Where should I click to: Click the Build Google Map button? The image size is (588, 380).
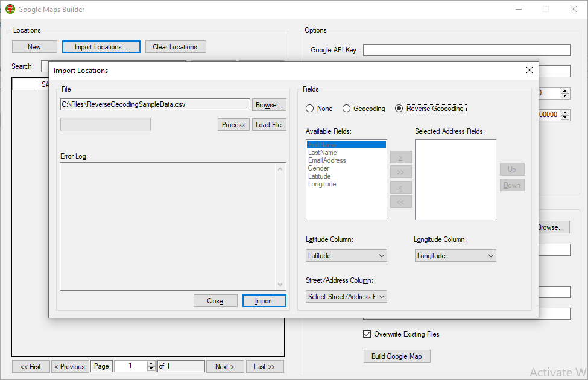(397, 356)
